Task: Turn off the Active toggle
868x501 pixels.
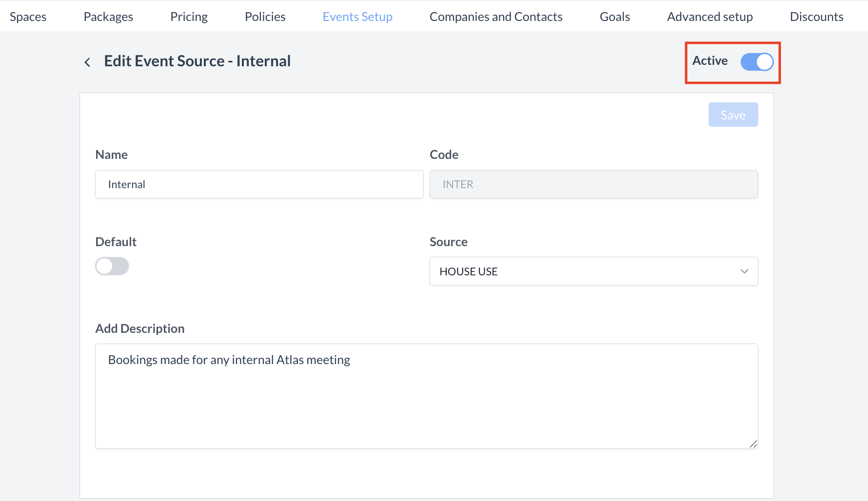Action: tap(756, 62)
